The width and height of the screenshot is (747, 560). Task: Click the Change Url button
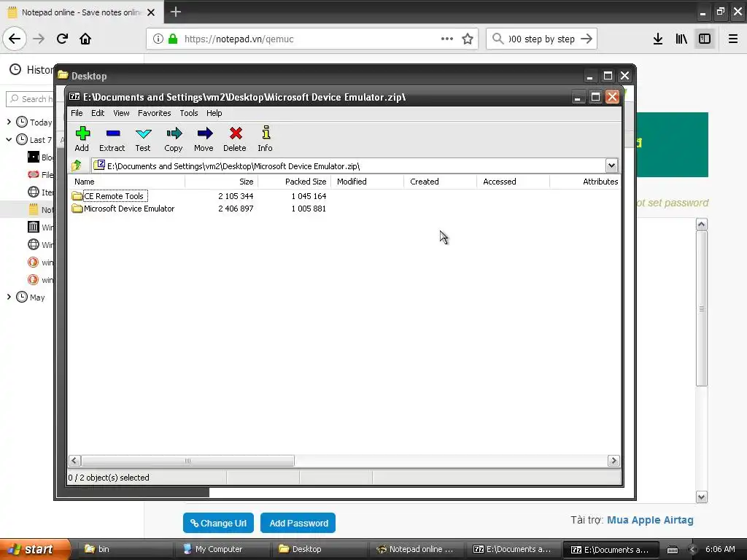pos(218,523)
